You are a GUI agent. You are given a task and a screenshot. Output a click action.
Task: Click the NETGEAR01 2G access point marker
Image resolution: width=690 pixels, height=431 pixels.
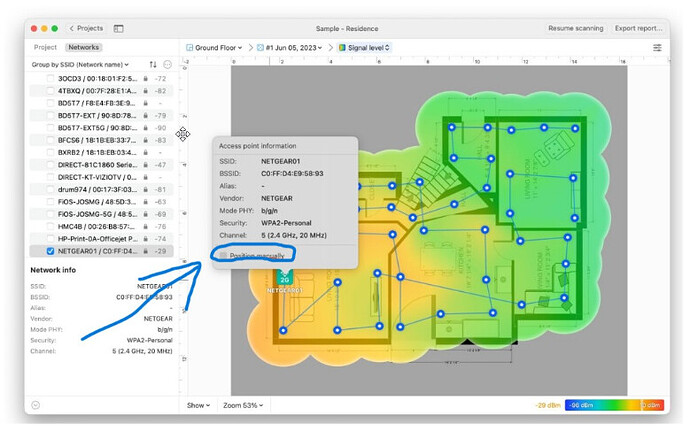(285, 277)
